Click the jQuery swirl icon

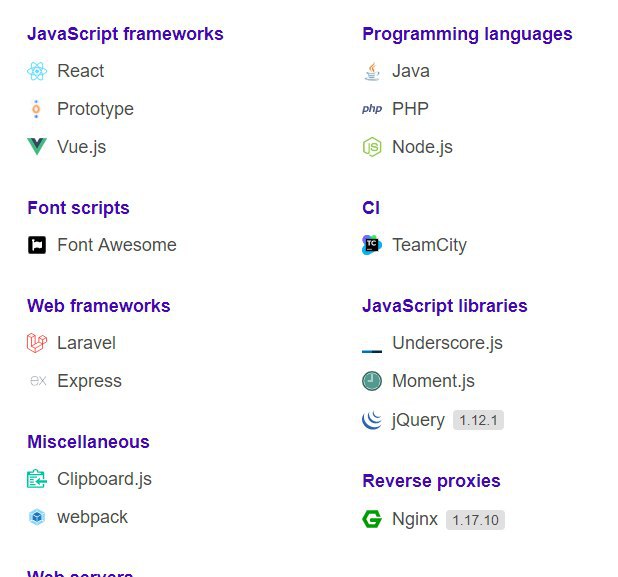click(x=372, y=420)
